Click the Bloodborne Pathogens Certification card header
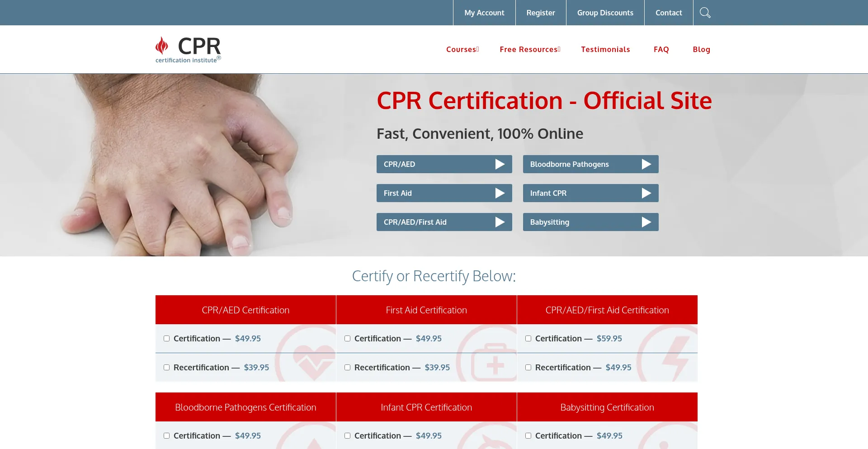868x449 pixels. click(x=245, y=407)
